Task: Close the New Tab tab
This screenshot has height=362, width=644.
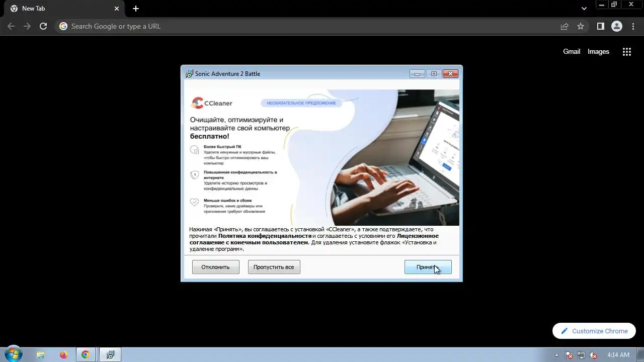Action: click(x=117, y=9)
